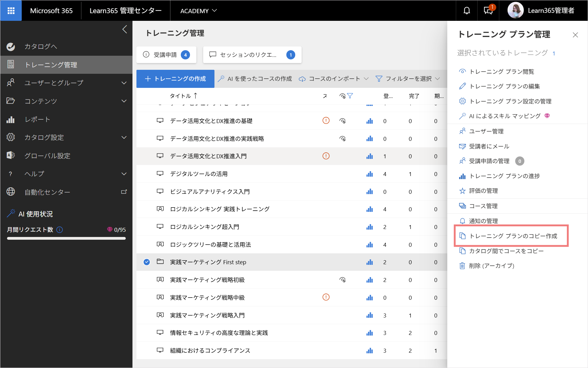Open the Microsoft 365 app launcher grid
This screenshot has height=368, width=588.
click(11, 11)
